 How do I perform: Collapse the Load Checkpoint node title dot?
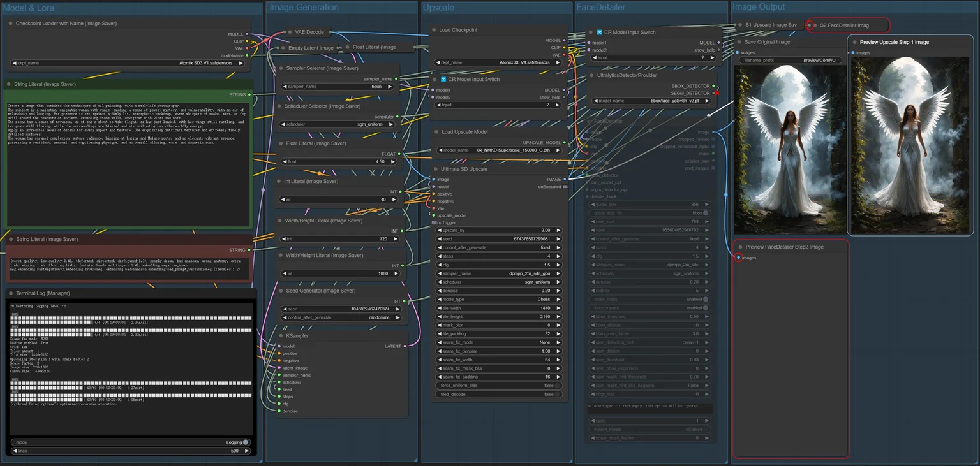433,30
